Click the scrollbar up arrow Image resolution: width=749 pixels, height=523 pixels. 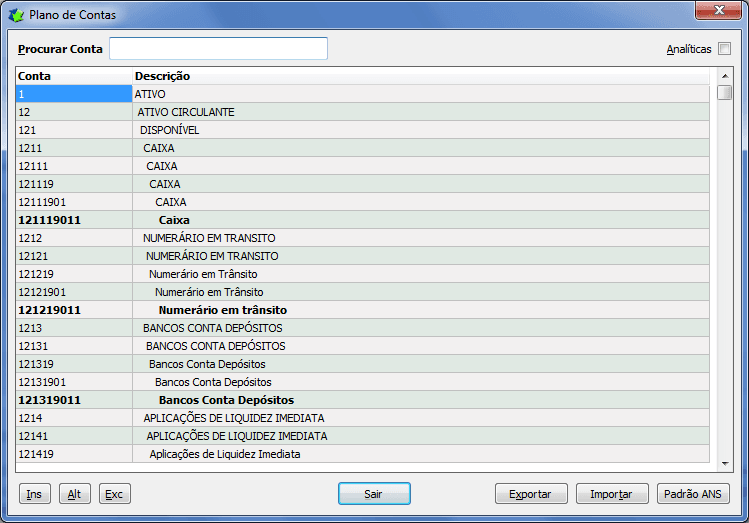(725, 76)
